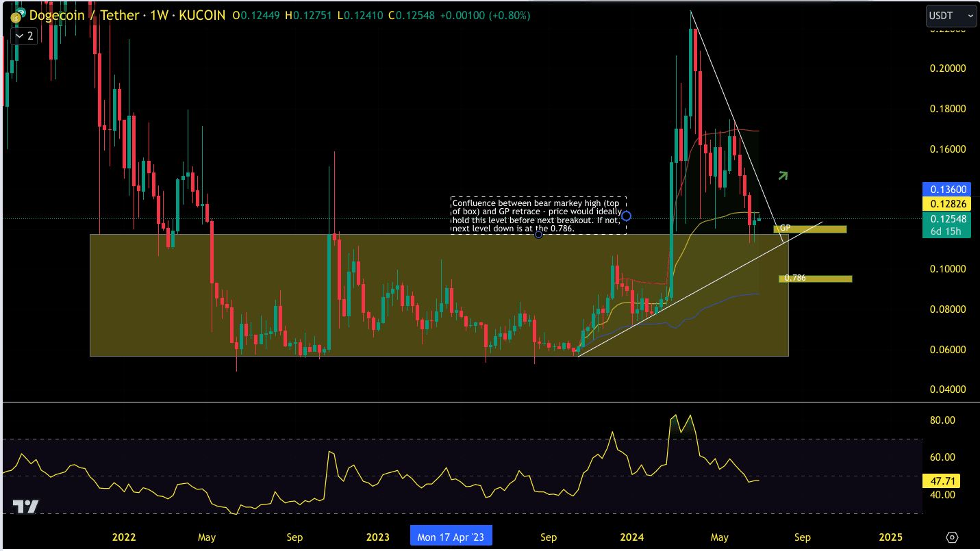This screenshot has width=980, height=551.
Task: Click 2025 on the time axis
Action: pos(890,537)
